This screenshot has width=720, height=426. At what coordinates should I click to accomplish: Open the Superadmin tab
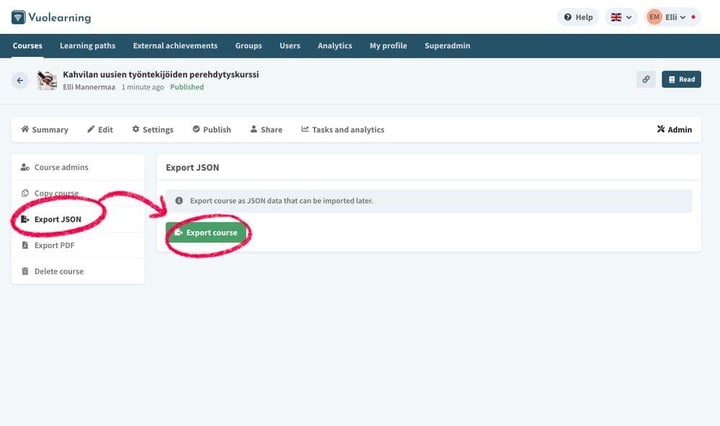click(x=447, y=45)
